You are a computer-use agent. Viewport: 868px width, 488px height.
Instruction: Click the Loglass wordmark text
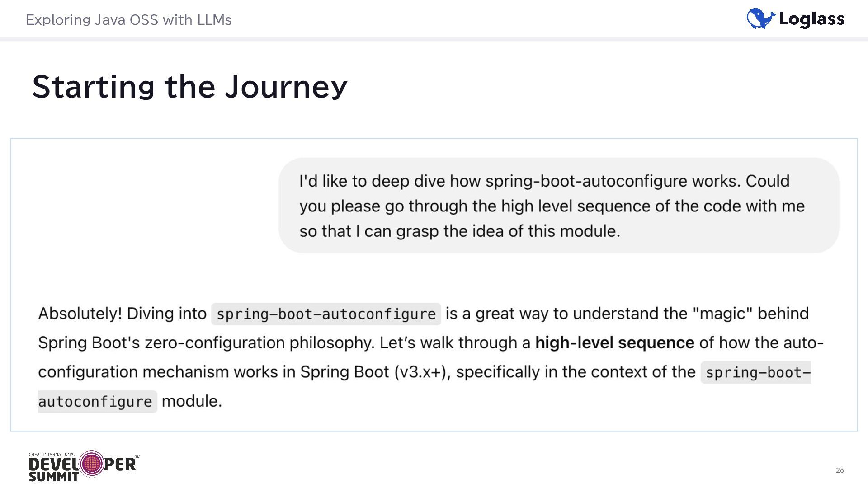coord(811,19)
